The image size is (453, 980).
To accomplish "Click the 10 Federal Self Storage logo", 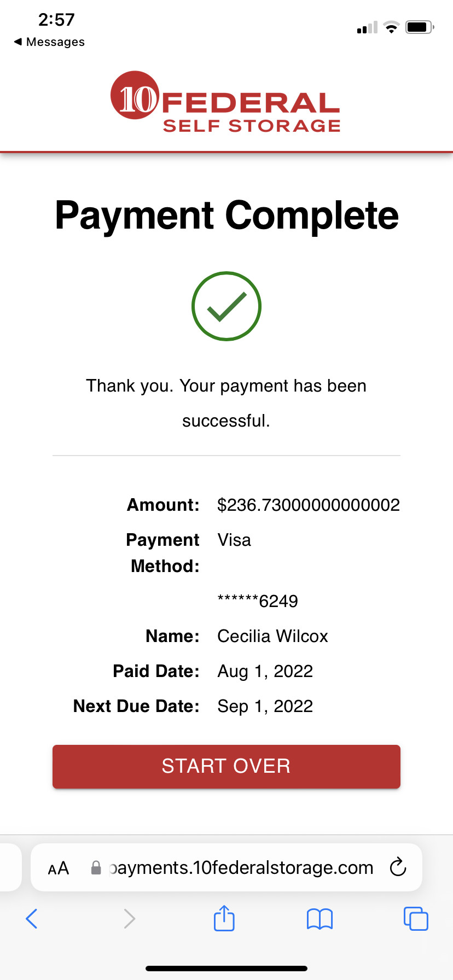I will pos(225,103).
